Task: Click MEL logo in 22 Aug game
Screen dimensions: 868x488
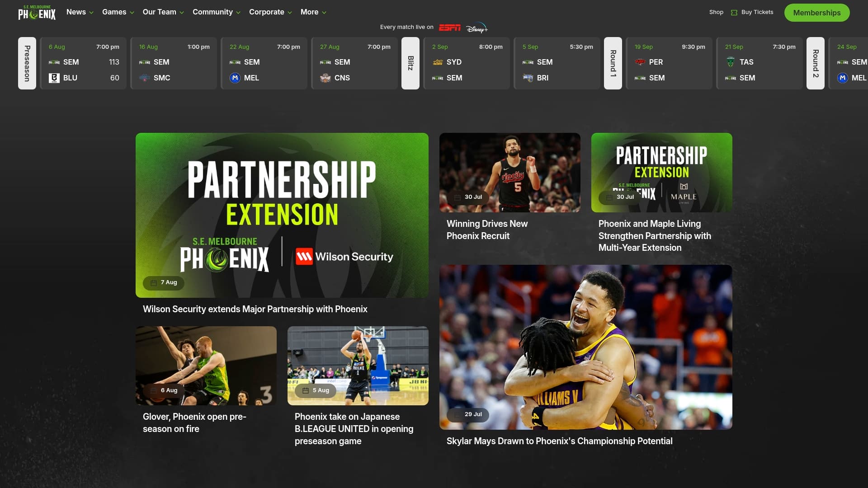Action: (235, 78)
